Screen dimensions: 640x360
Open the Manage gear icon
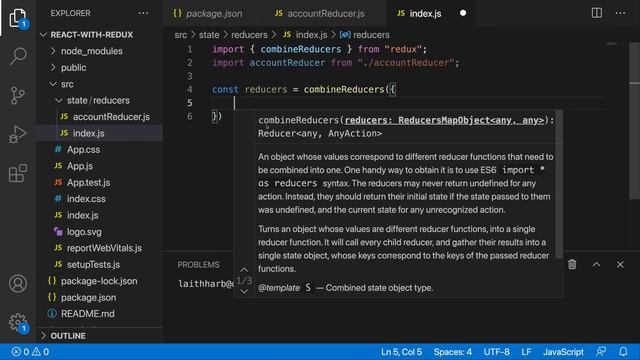point(18,322)
